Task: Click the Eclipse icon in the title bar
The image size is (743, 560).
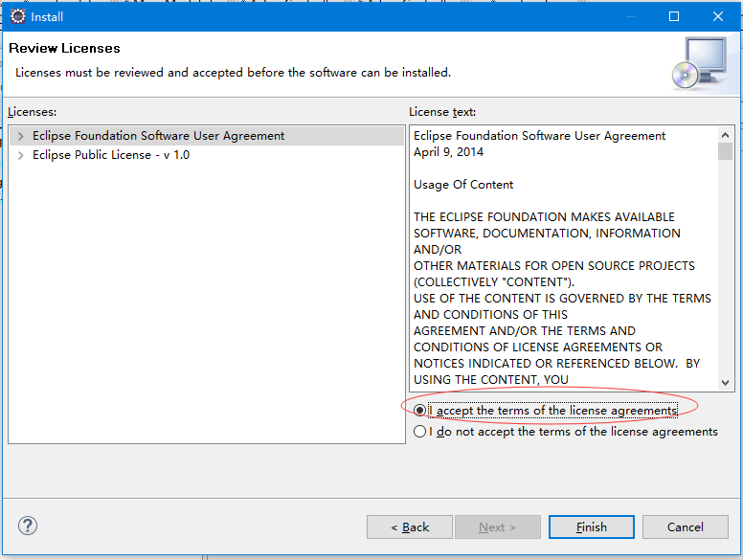Action: pos(18,16)
